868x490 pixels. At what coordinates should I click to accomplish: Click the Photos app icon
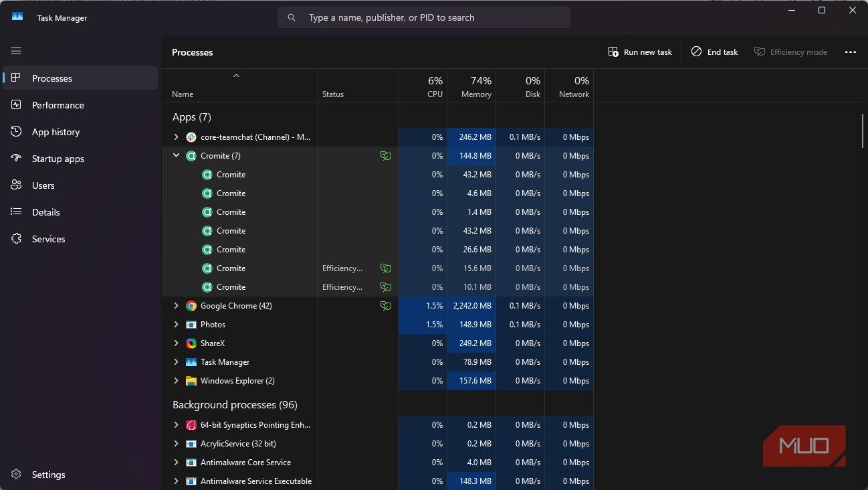[x=191, y=325]
